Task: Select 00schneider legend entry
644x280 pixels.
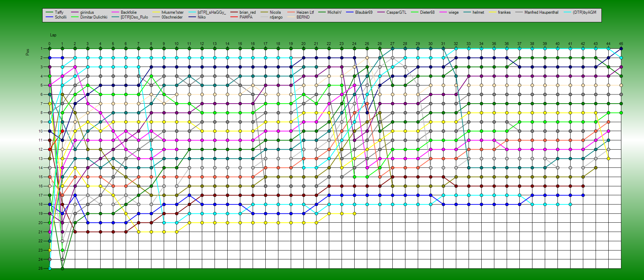Action: 172,17
